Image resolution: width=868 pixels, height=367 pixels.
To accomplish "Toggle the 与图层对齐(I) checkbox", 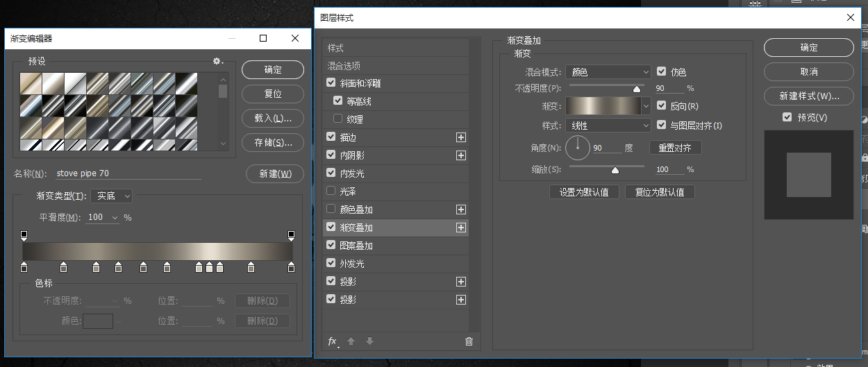I will click(x=662, y=126).
